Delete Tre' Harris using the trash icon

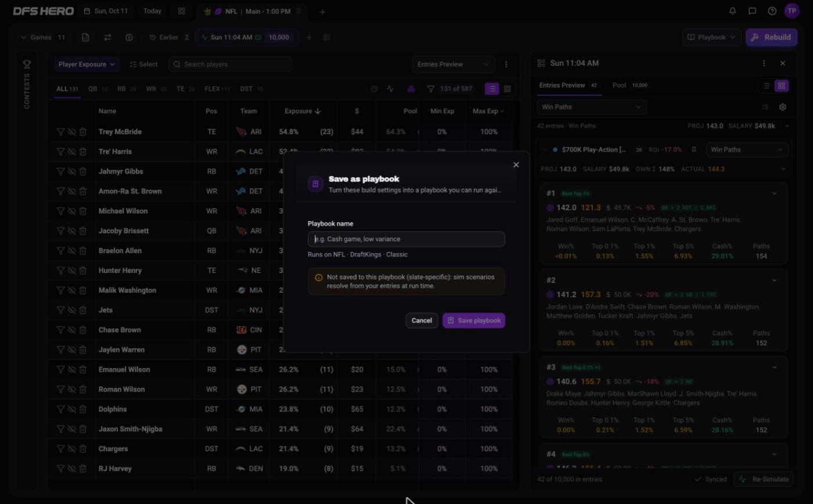click(83, 152)
